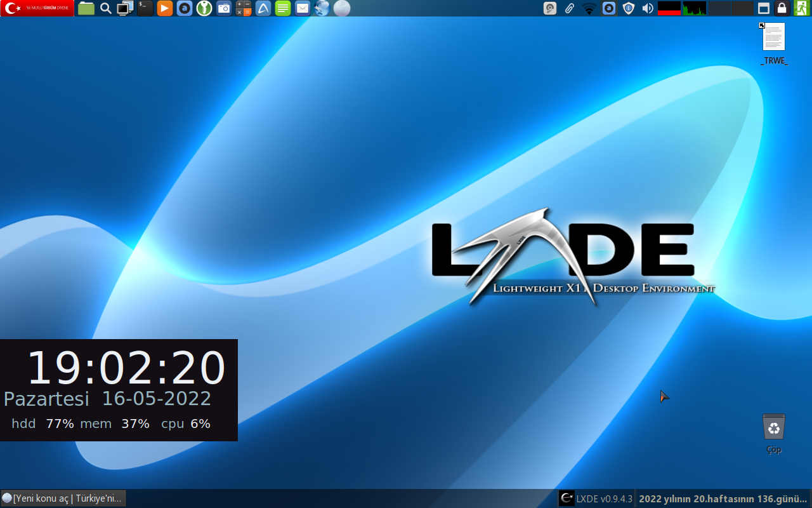Screen dimensions: 812x508
Task: Lock the screen with padlock icon
Action: 782,8
